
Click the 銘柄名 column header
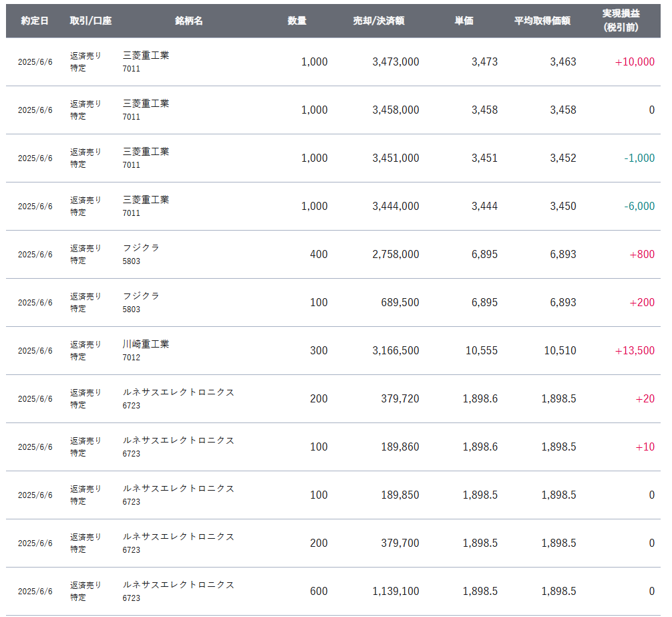pyautogui.click(x=189, y=21)
